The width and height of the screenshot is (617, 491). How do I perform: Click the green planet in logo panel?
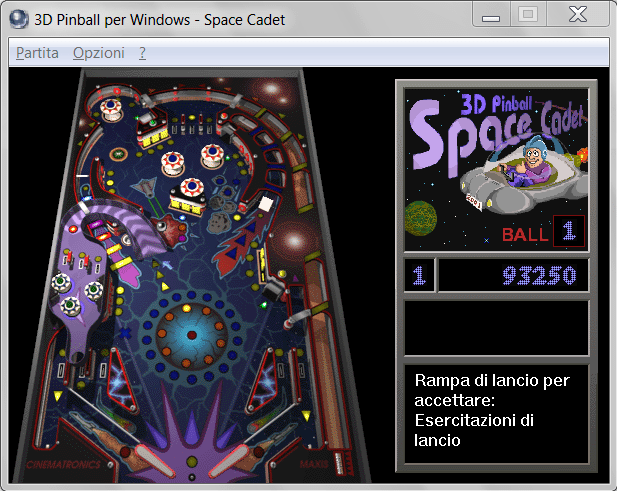tap(421, 218)
